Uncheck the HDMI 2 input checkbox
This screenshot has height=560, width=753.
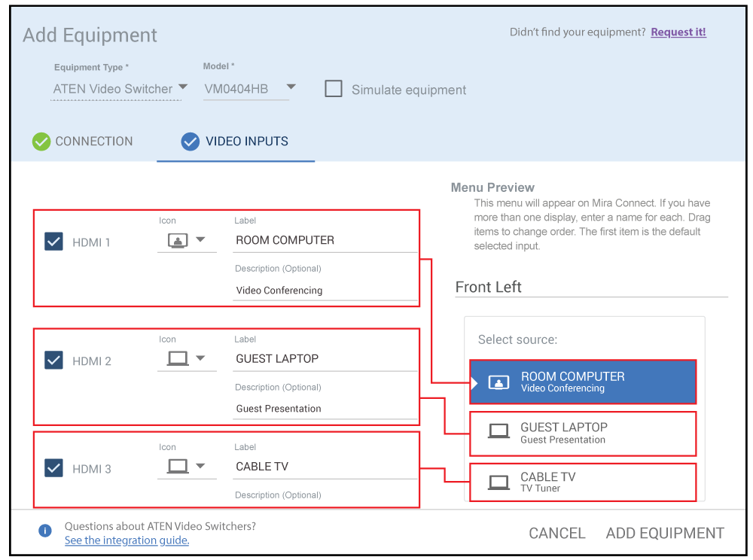click(x=53, y=360)
